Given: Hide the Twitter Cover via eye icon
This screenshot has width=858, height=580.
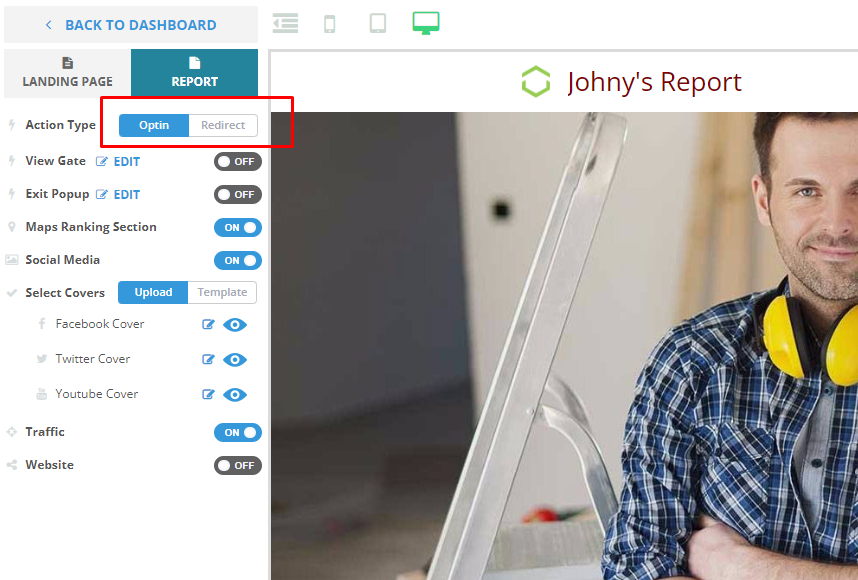Looking at the screenshot, I should click(x=235, y=359).
